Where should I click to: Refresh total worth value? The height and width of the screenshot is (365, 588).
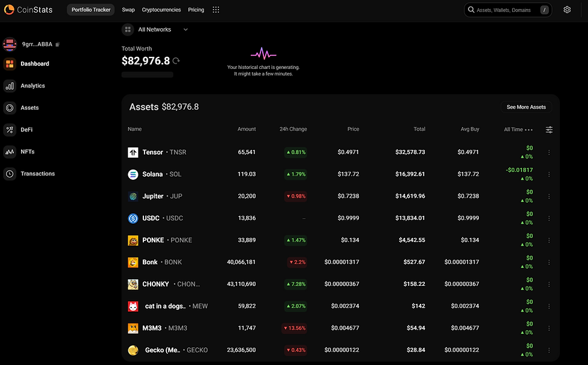click(x=176, y=61)
